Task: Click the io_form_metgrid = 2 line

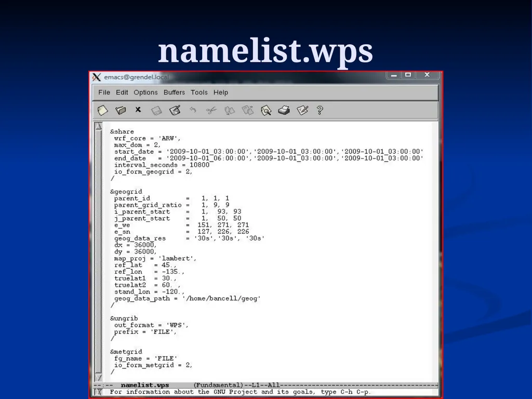Action: 153,365
